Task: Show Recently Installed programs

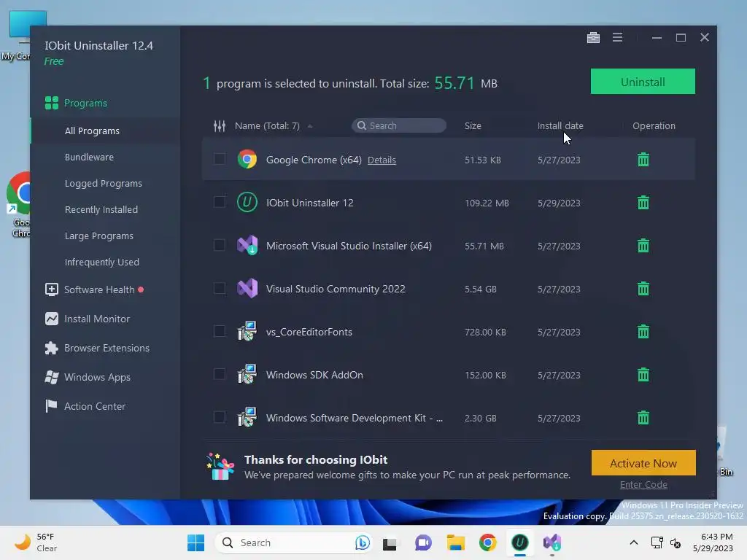Action: 101,209
